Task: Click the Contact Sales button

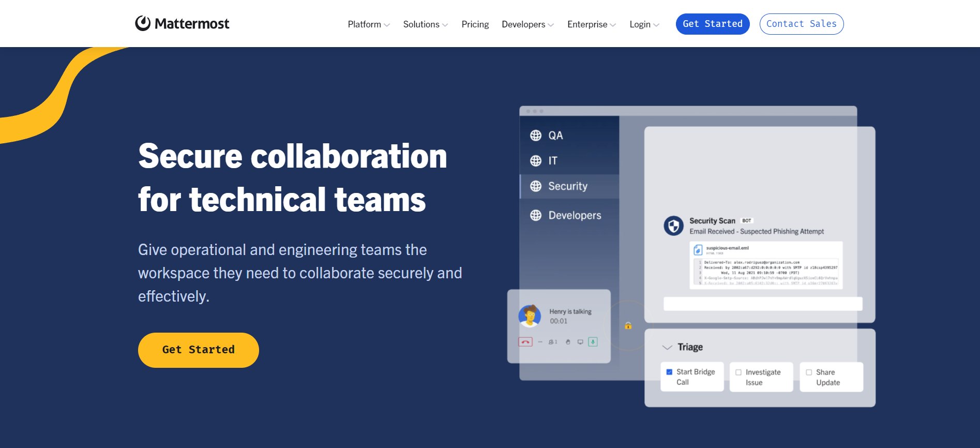Action: [802, 24]
